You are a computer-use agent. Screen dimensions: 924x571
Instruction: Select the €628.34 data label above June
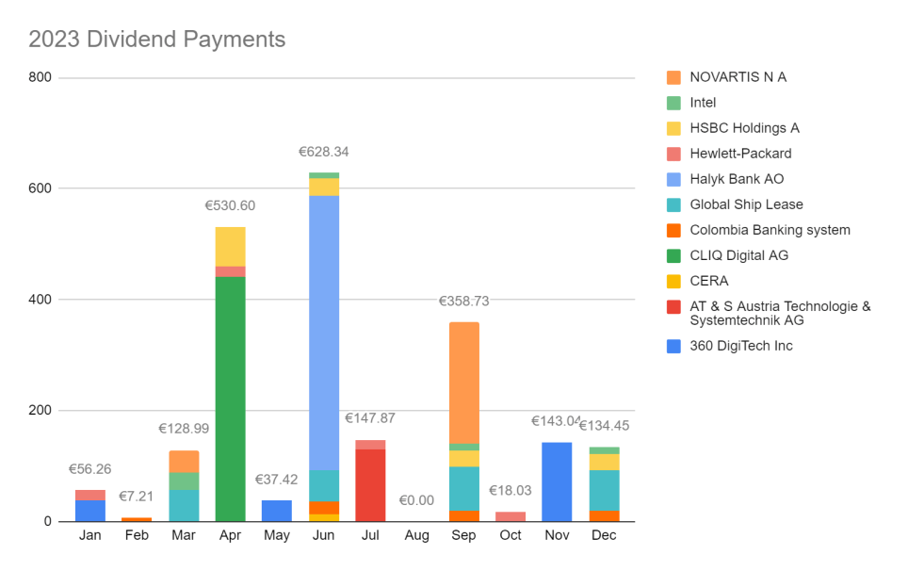pyautogui.click(x=324, y=152)
